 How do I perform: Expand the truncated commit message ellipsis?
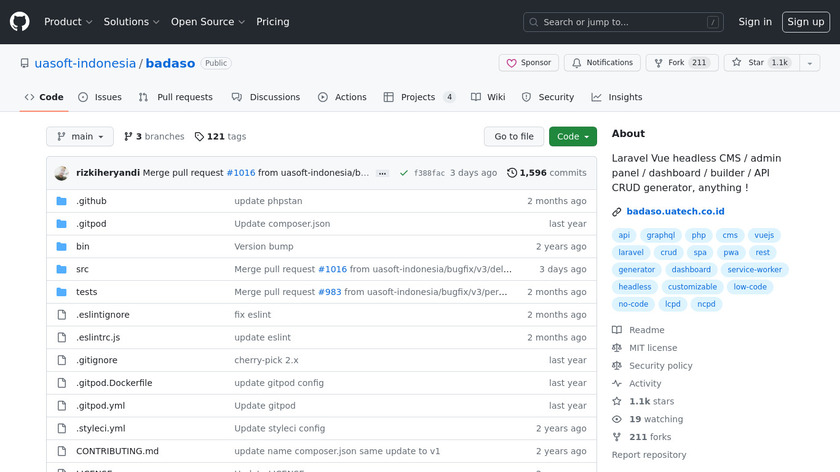(x=381, y=173)
